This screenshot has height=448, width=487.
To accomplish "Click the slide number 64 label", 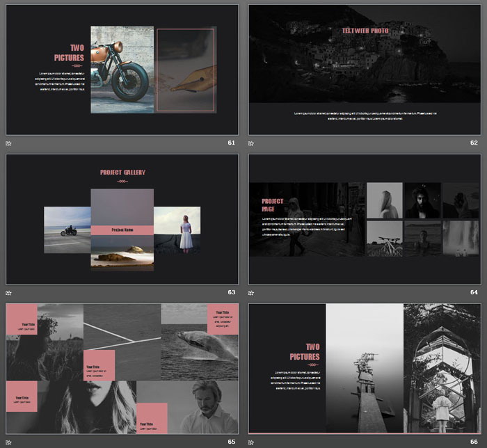I will coord(474,293).
